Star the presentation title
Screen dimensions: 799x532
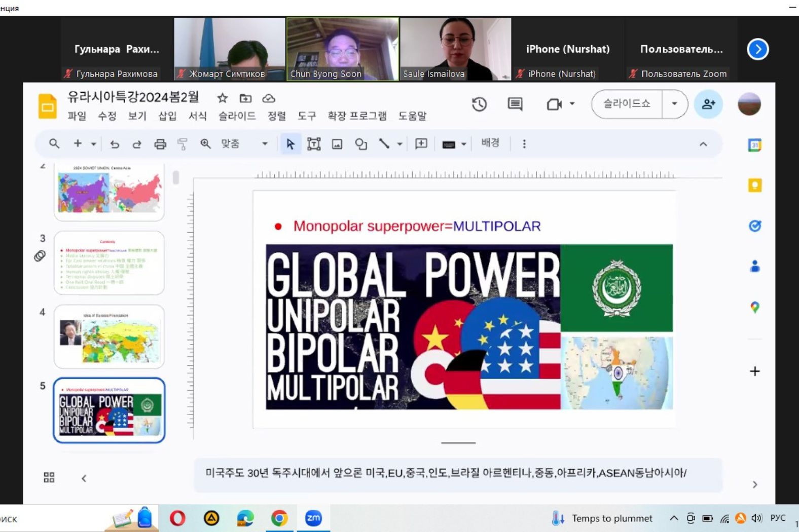click(222, 98)
